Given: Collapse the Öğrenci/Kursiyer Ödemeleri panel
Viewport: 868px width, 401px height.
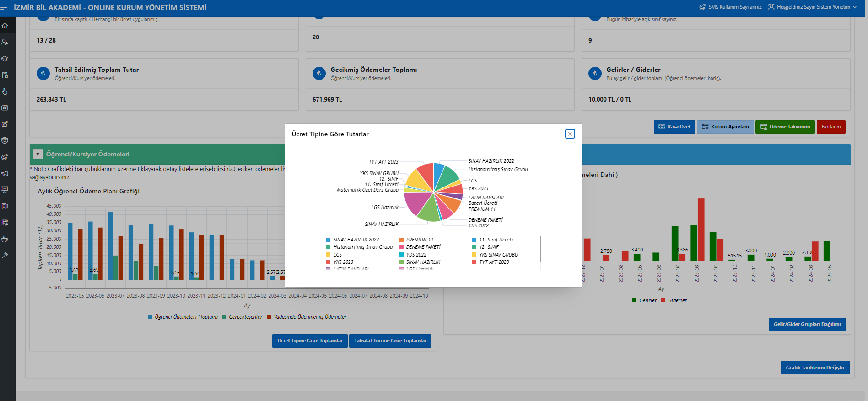Looking at the screenshot, I should pos(38,155).
